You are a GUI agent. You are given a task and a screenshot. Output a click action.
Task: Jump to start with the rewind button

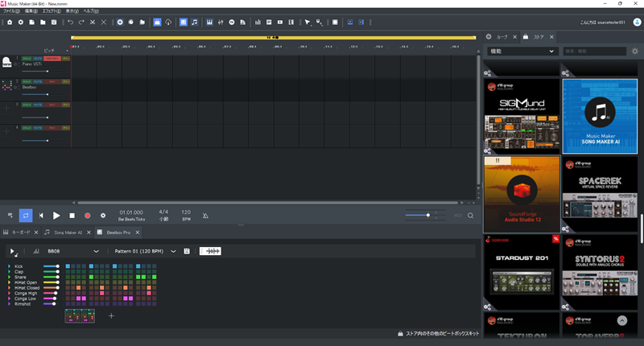tap(41, 216)
